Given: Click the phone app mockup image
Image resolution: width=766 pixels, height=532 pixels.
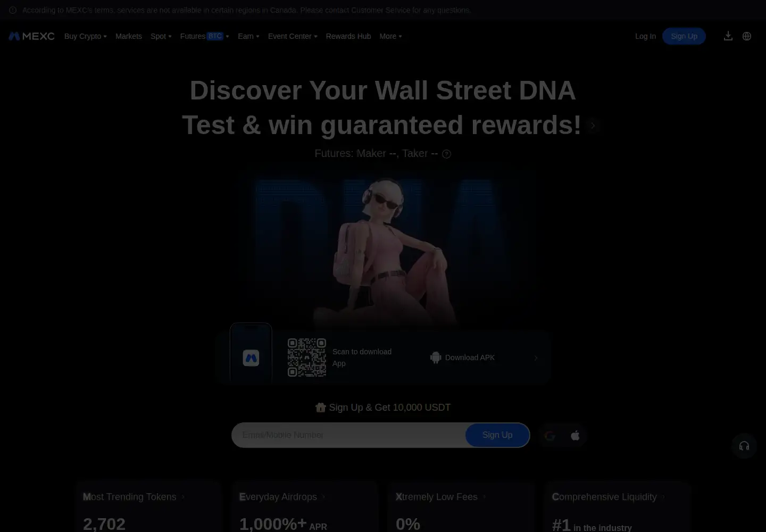Looking at the screenshot, I should pyautogui.click(x=251, y=352).
